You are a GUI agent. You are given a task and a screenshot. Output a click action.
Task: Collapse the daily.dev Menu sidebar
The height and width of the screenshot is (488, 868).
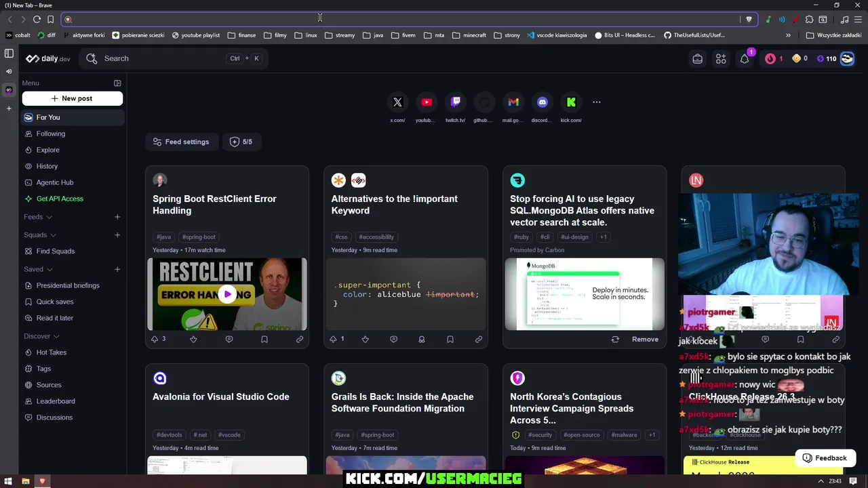(x=117, y=83)
